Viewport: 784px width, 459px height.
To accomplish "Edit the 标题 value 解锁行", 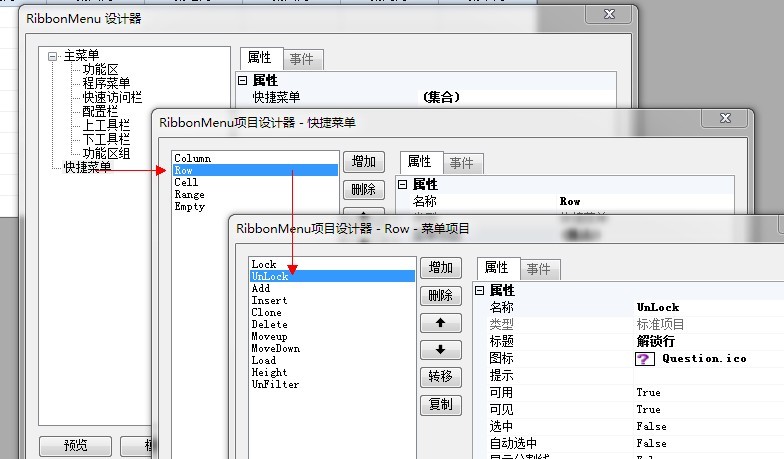I will (x=708, y=342).
